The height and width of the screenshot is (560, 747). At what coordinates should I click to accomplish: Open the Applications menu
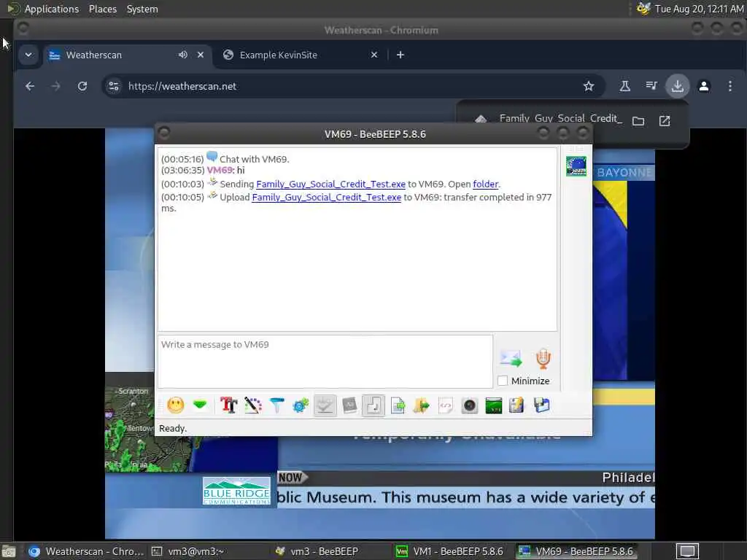click(x=52, y=9)
